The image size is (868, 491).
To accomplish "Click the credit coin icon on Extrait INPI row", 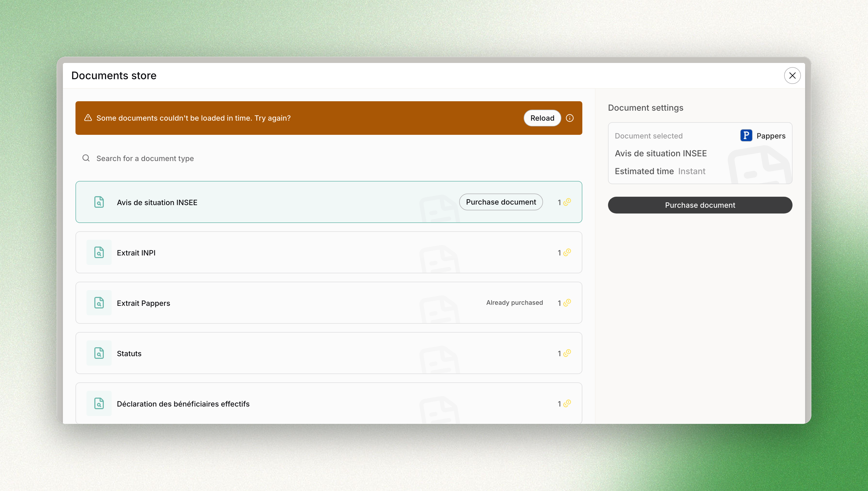I will tap(567, 252).
